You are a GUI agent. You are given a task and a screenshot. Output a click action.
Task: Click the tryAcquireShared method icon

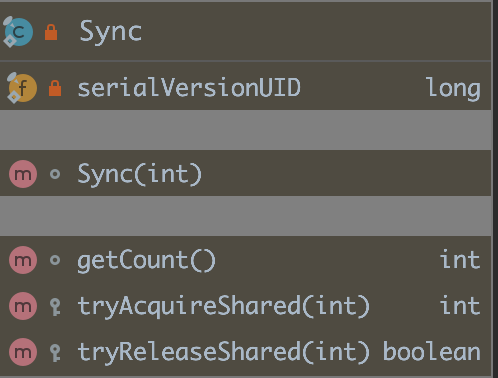pos(23,306)
